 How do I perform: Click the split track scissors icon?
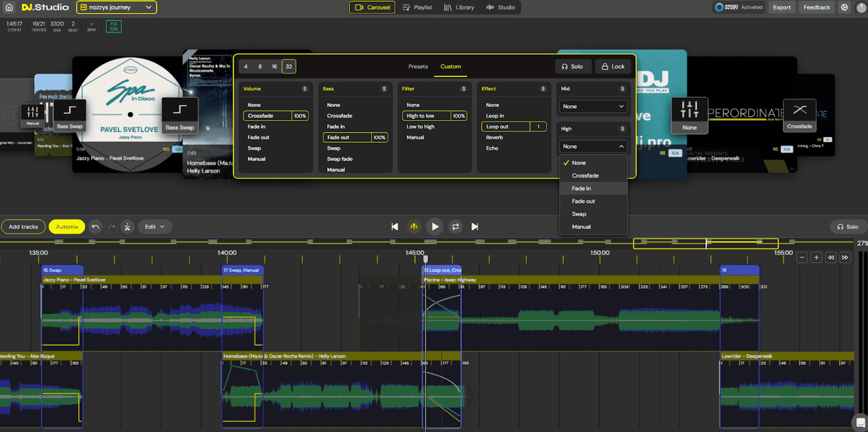pos(128,227)
